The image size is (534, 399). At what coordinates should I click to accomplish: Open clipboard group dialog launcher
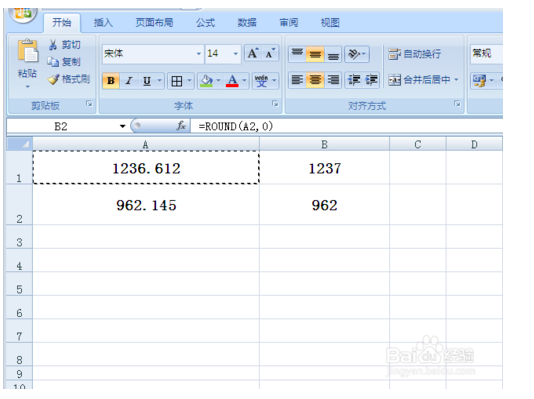click(89, 103)
